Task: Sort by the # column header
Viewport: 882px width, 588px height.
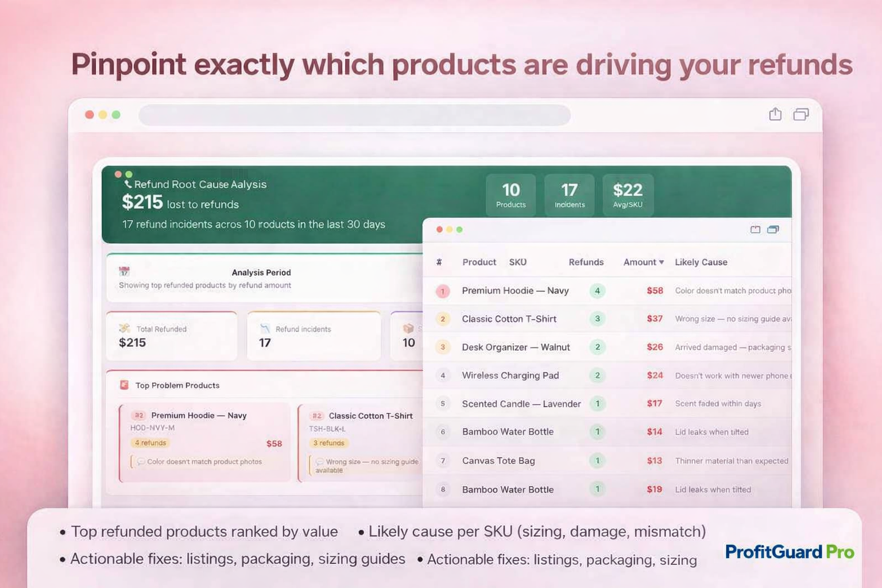Action: coord(439,262)
